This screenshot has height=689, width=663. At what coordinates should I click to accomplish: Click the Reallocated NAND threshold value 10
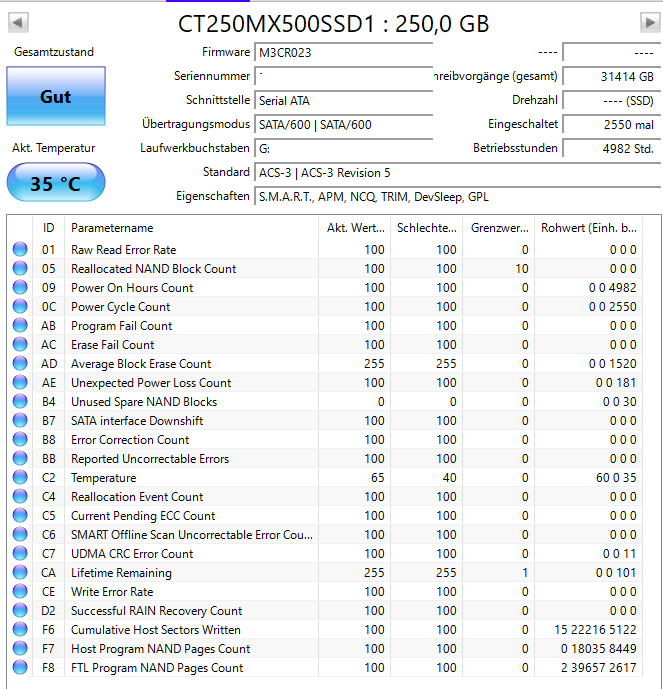(x=522, y=268)
